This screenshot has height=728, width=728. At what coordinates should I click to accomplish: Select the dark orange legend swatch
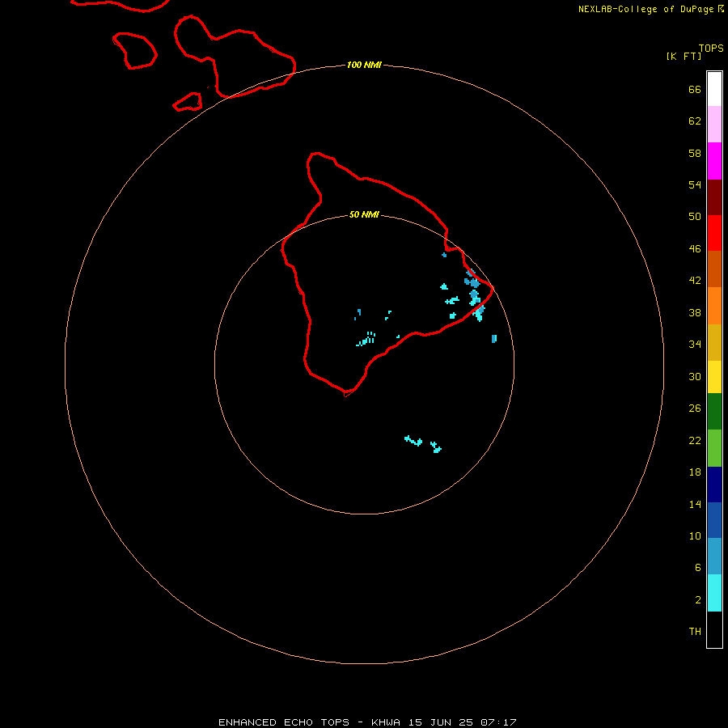(714, 269)
